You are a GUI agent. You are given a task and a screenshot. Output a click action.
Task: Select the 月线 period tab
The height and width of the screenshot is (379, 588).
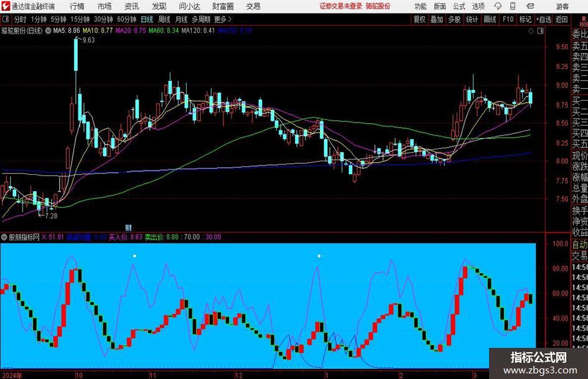181,19
